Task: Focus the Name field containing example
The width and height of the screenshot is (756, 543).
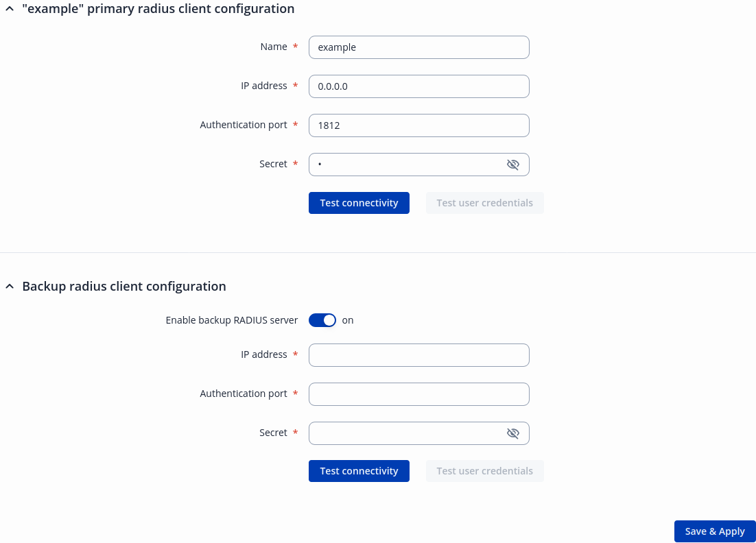Action: pos(418,47)
